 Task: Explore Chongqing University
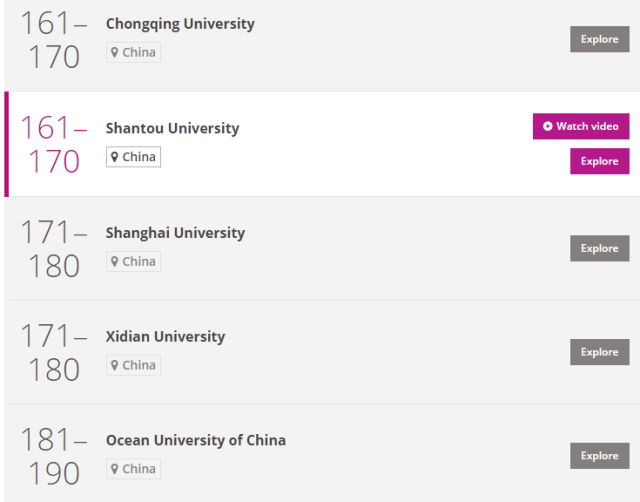[600, 40]
